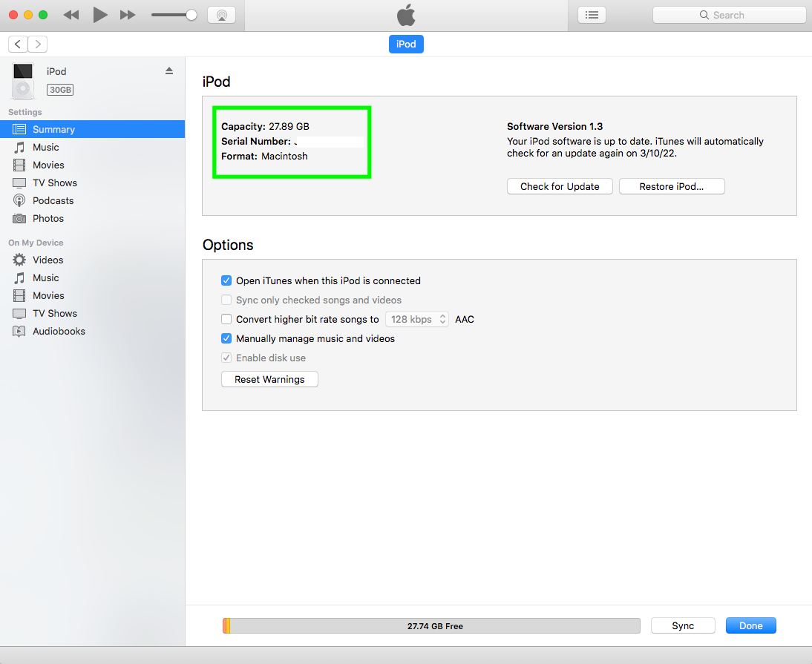Open the Up Next list button
The width and height of the screenshot is (812, 664).
click(x=592, y=15)
